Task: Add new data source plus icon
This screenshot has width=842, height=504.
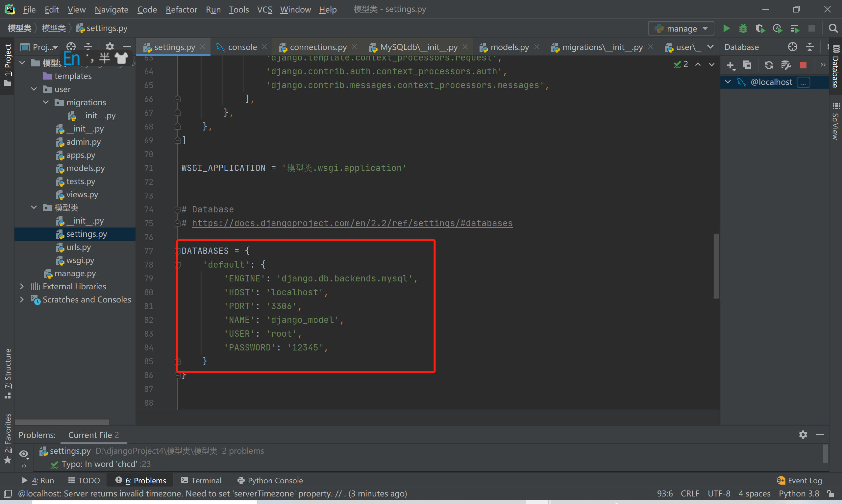Action: tap(730, 65)
